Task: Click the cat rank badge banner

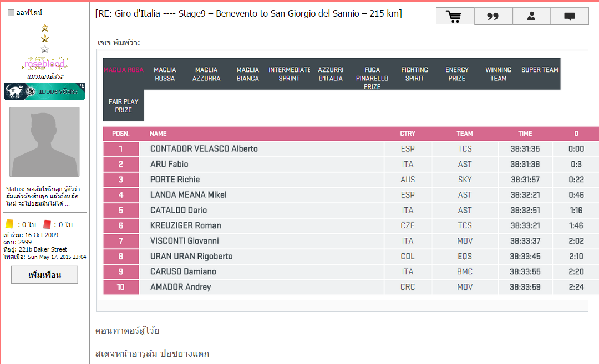Action: 44,91
